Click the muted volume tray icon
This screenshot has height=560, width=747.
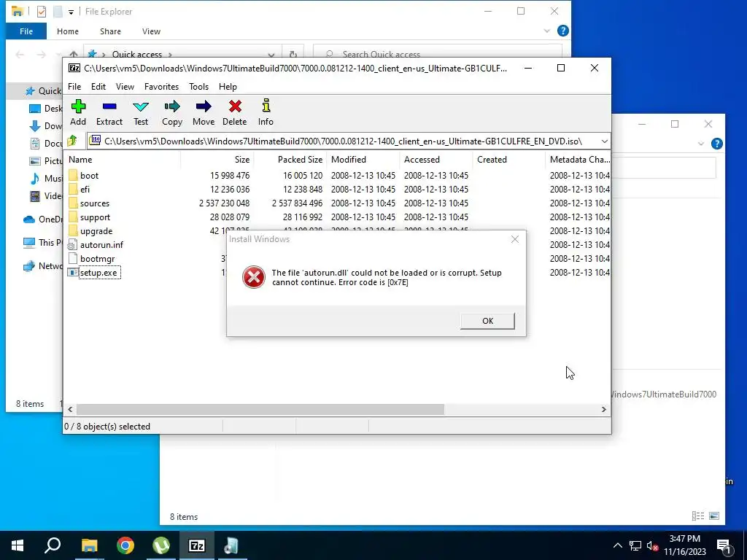[653, 545]
